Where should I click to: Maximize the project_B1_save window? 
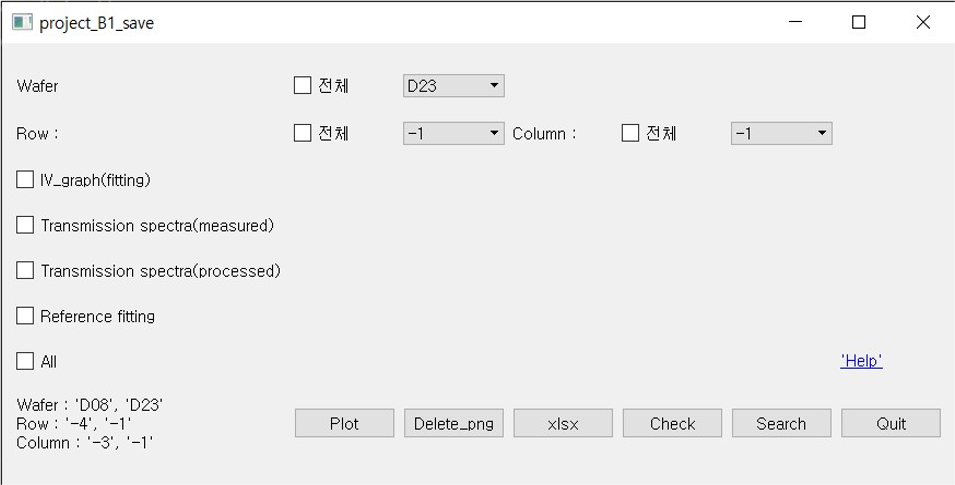[x=858, y=24]
